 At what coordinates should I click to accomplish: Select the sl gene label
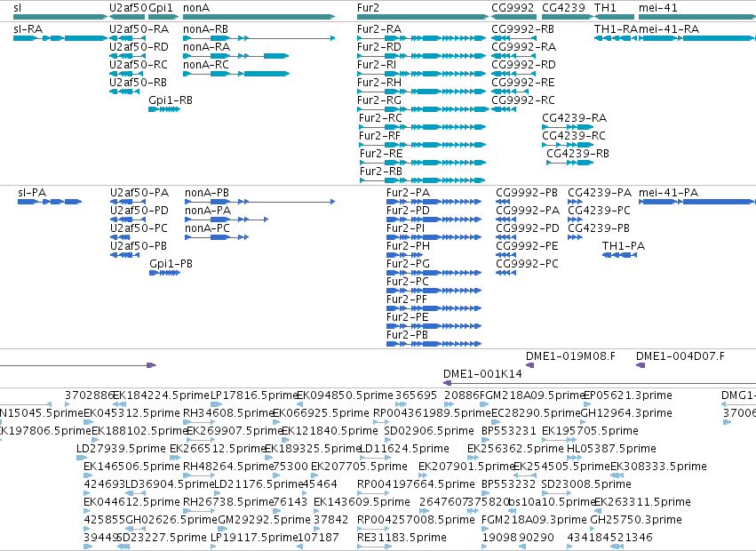[x=18, y=8]
